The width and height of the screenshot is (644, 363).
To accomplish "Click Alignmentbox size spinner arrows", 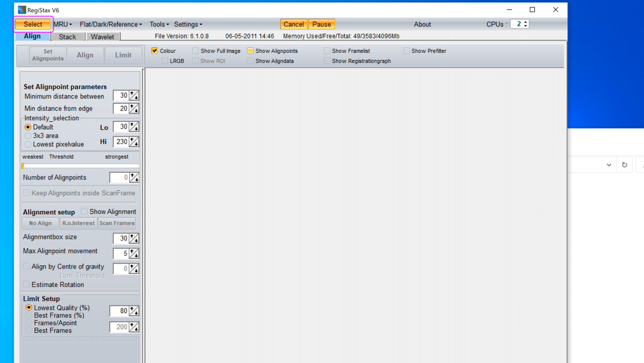I will [134, 238].
